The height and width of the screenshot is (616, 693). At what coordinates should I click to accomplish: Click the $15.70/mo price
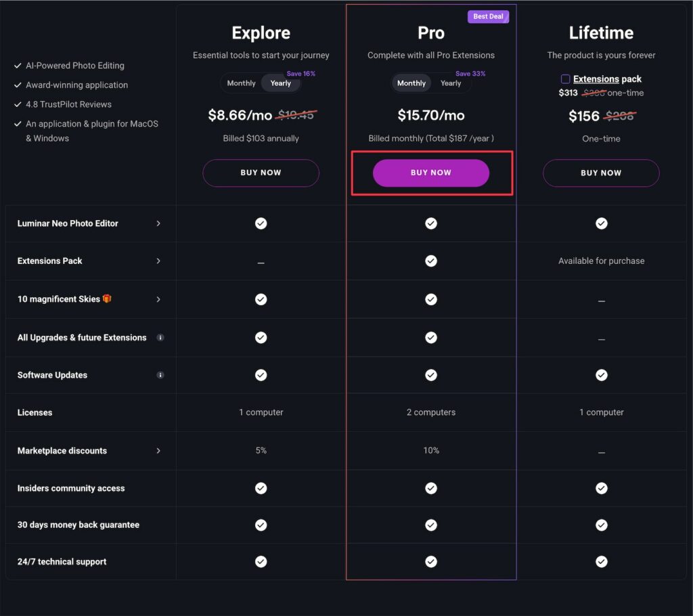coord(431,115)
